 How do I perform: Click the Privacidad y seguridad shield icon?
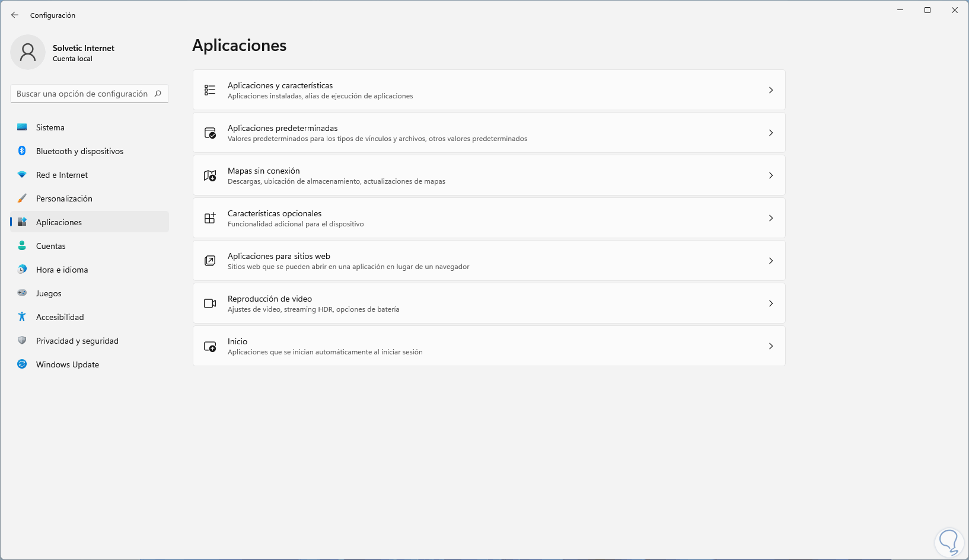point(22,341)
